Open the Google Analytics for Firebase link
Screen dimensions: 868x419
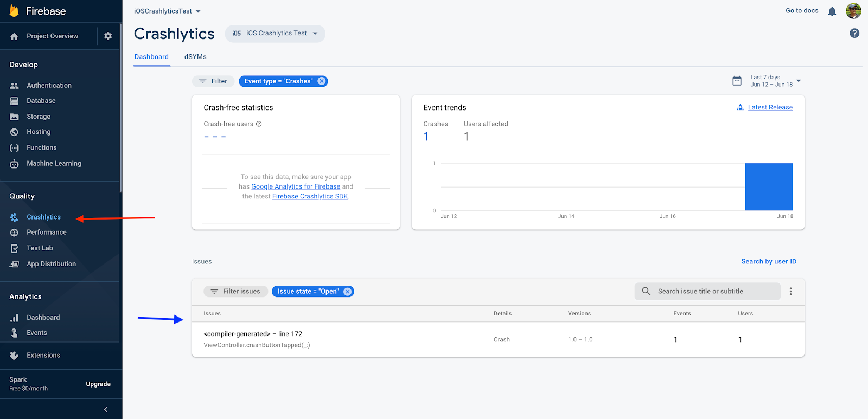296,186
